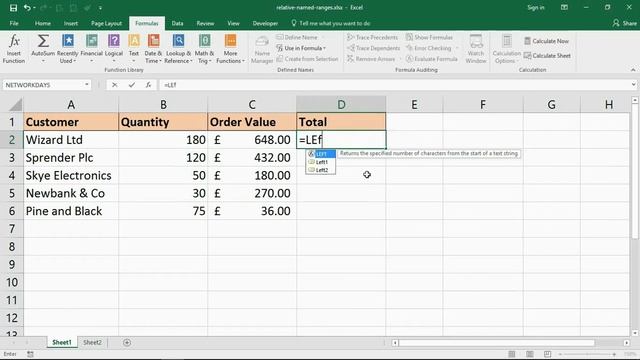This screenshot has height=360, width=640.
Task: Select Left2 name in autocomplete list
Action: [x=321, y=170]
